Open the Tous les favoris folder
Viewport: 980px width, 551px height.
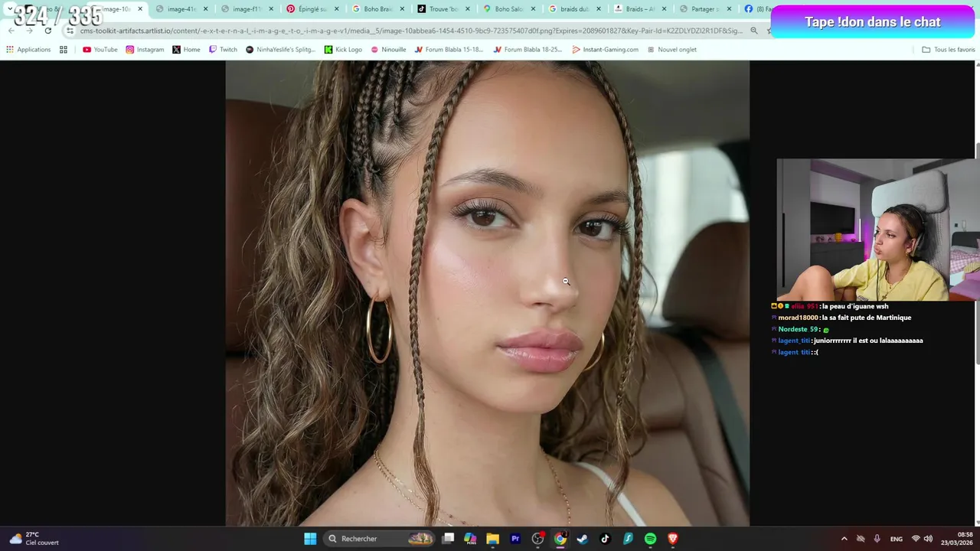(949, 50)
